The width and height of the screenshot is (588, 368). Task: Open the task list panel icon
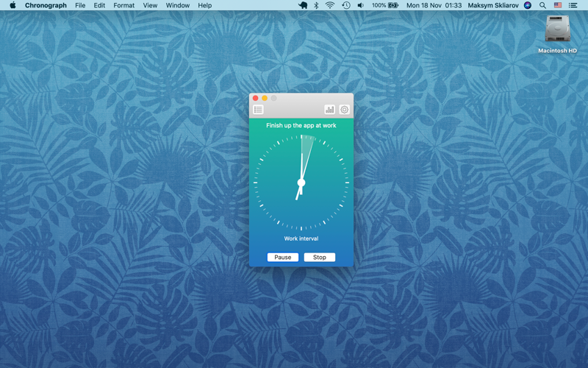click(258, 110)
